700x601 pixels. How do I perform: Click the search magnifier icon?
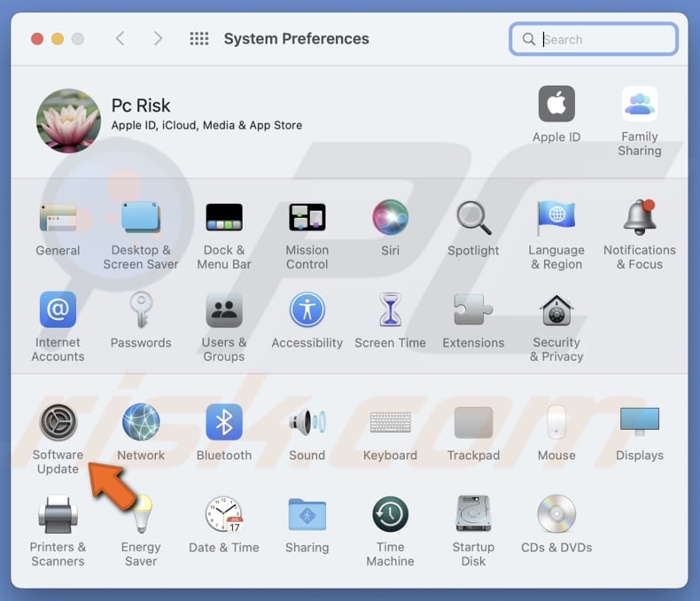pyautogui.click(x=529, y=39)
